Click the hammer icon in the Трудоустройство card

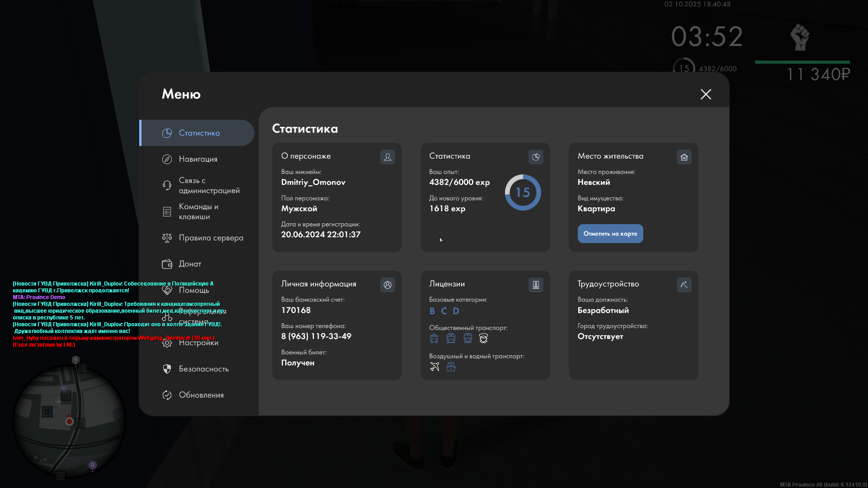pos(684,285)
